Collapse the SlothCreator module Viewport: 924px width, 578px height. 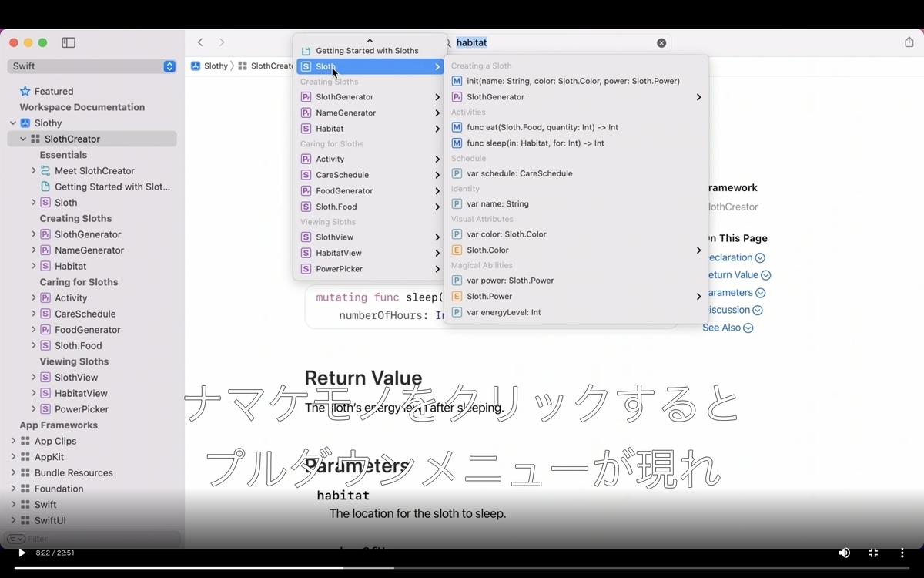click(23, 139)
